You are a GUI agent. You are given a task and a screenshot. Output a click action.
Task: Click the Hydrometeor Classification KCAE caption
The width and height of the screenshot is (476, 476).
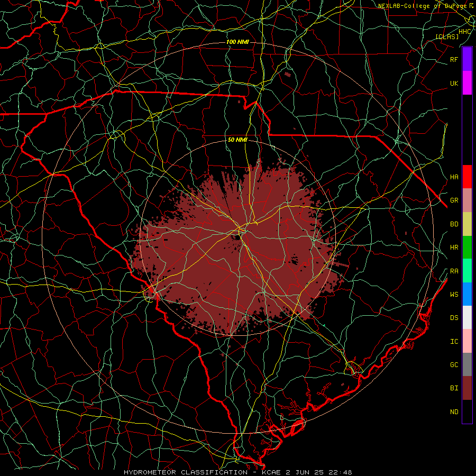coord(237,472)
